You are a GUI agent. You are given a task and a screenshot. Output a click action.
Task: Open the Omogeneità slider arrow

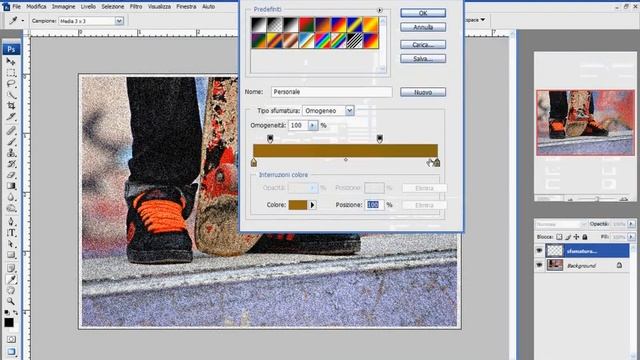tap(313, 125)
